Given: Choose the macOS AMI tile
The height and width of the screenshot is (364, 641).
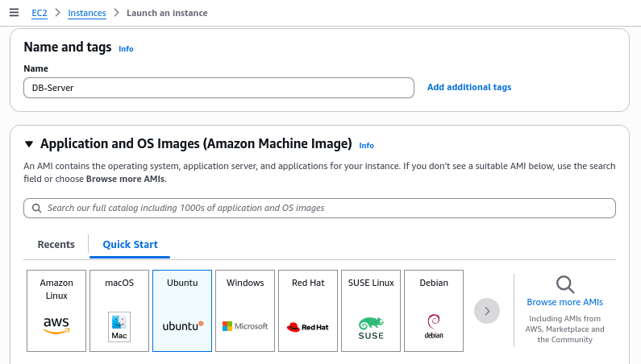Looking at the screenshot, I should [x=119, y=311].
